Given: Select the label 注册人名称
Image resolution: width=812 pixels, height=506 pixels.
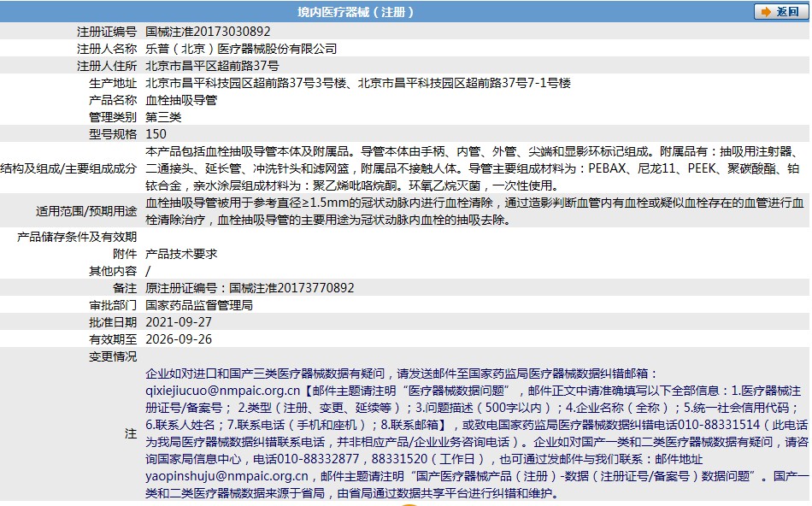Looking at the screenshot, I should tap(107, 49).
